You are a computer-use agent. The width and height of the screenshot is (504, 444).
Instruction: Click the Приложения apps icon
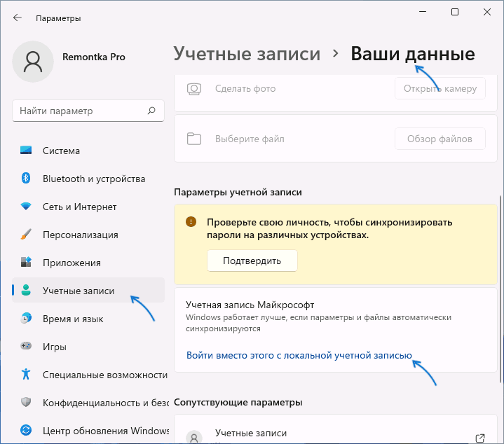click(x=26, y=263)
